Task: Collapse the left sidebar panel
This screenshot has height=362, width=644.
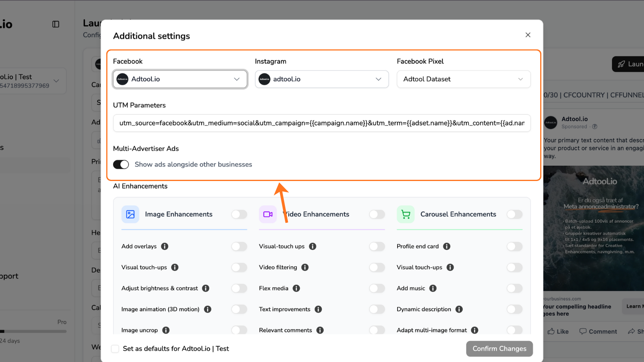Action: point(55,24)
